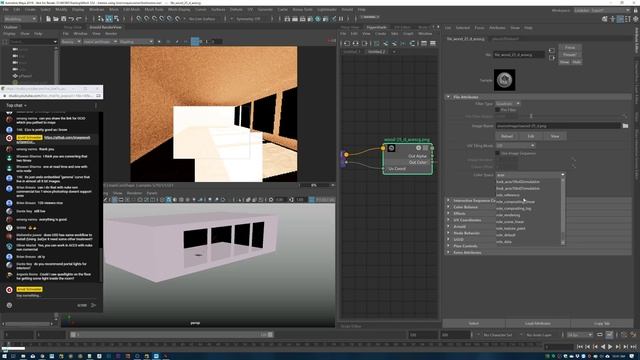This screenshot has width=640, height=360.
Task: Select by hierarchy mode icon
Action: click(x=101, y=19)
